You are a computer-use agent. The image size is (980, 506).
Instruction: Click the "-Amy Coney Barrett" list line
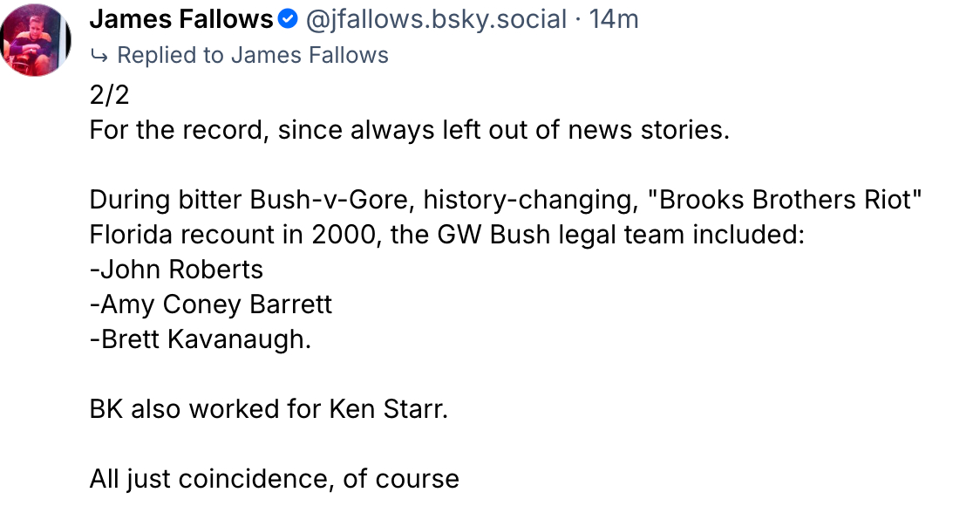[211, 304]
